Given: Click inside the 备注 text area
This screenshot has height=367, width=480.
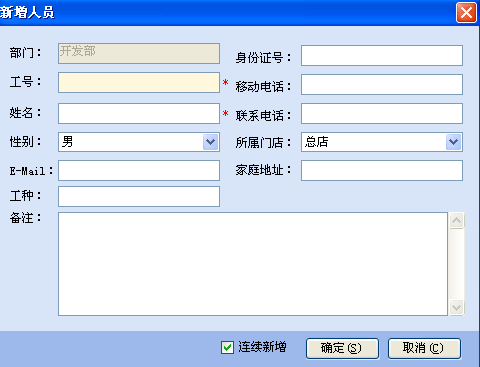Looking at the screenshot, I should pyautogui.click(x=253, y=264).
